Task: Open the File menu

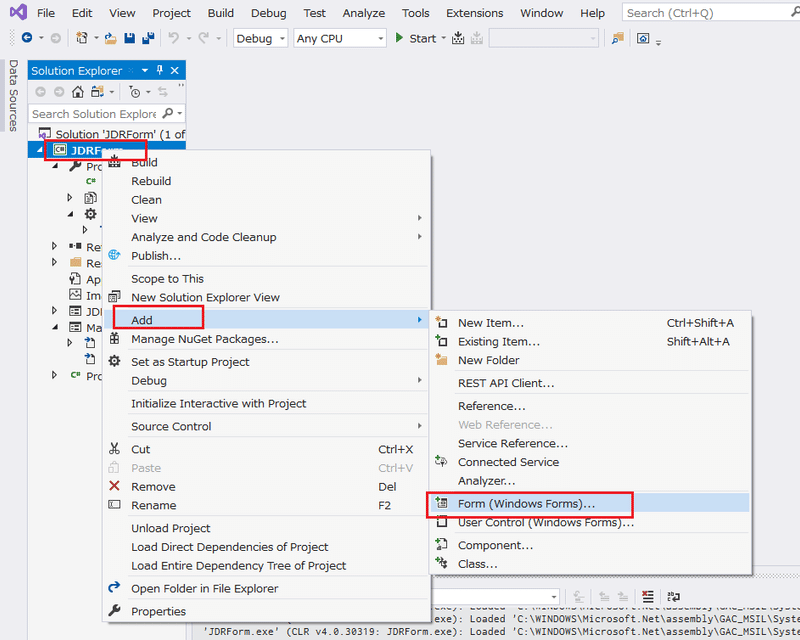Action: click(46, 13)
